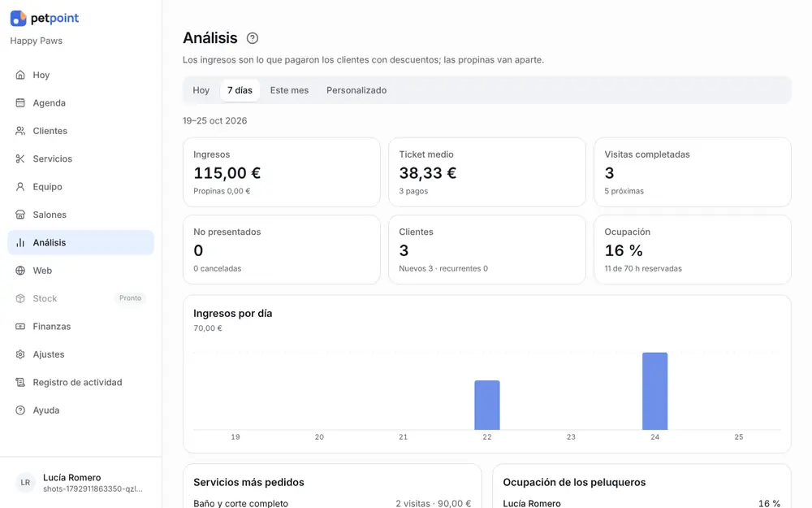Click the Ingresos por día heading
Screen dimensions: 812x508
pos(232,313)
